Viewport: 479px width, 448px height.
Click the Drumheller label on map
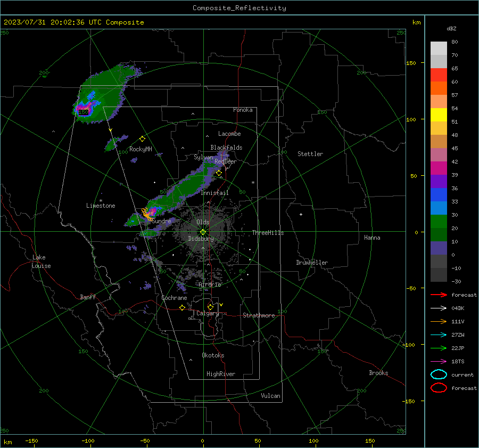(312, 263)
